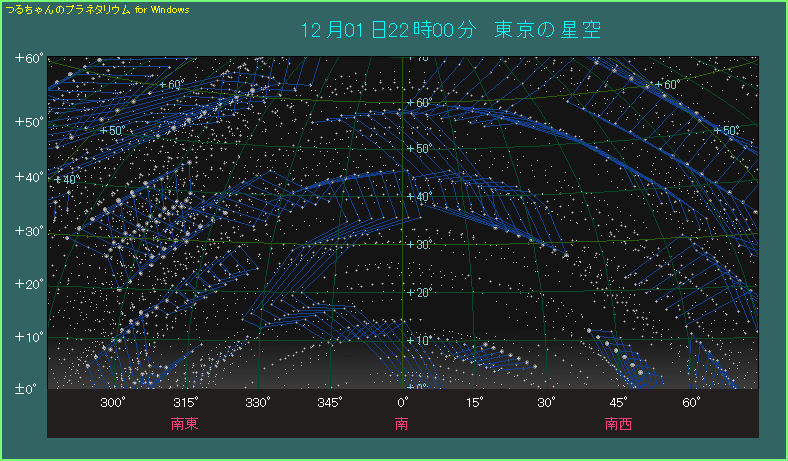Select the 300° azimuth label
The width and height of the screenshot is (788, 461).
coord(113,402)
